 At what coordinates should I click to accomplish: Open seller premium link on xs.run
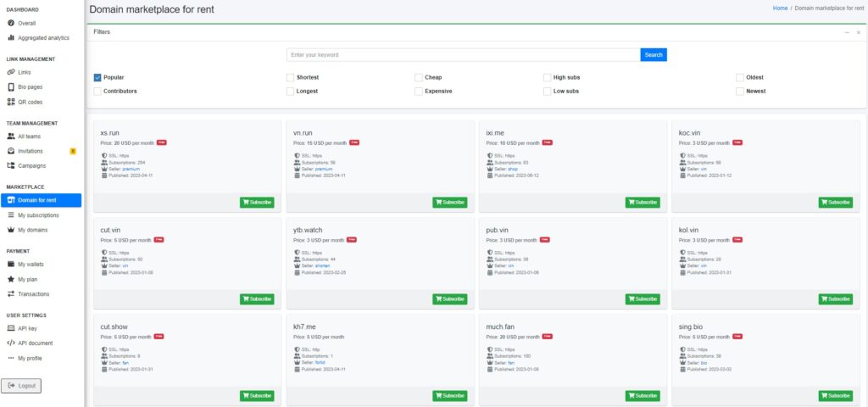coord(131,169)
